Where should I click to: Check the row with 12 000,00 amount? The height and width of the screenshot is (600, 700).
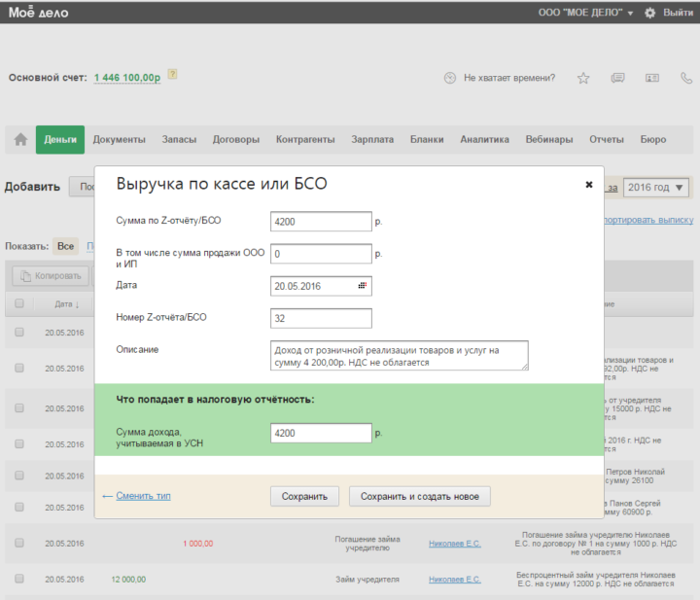coord(18,579)
